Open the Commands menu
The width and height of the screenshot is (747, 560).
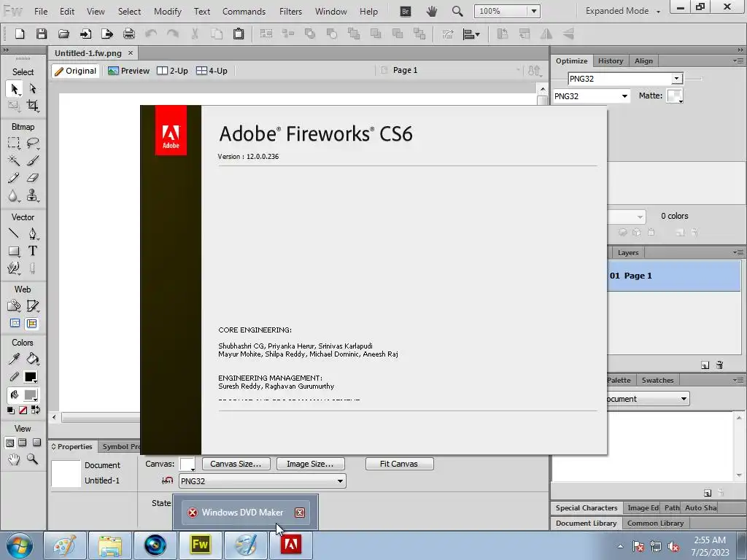coord(244,12)
